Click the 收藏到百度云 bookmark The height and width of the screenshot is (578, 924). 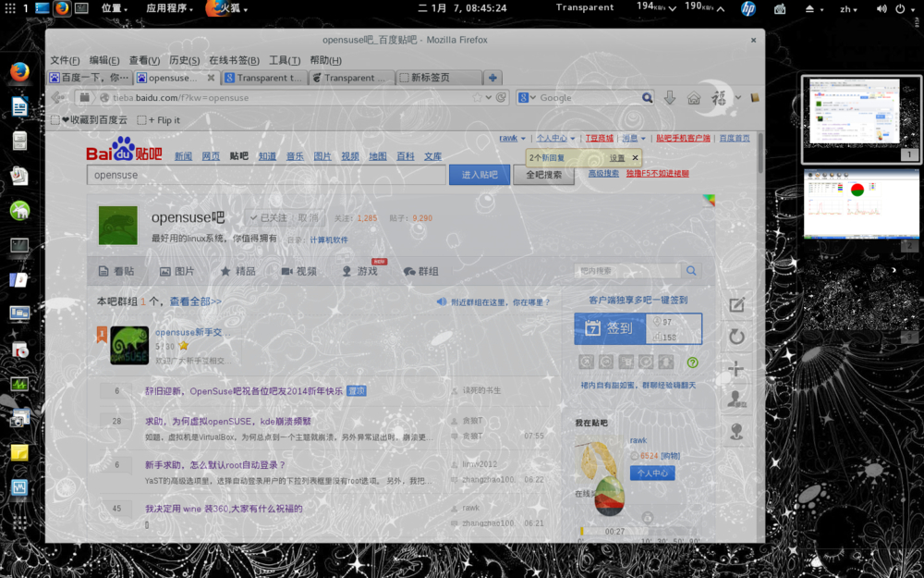click(89, 120)
